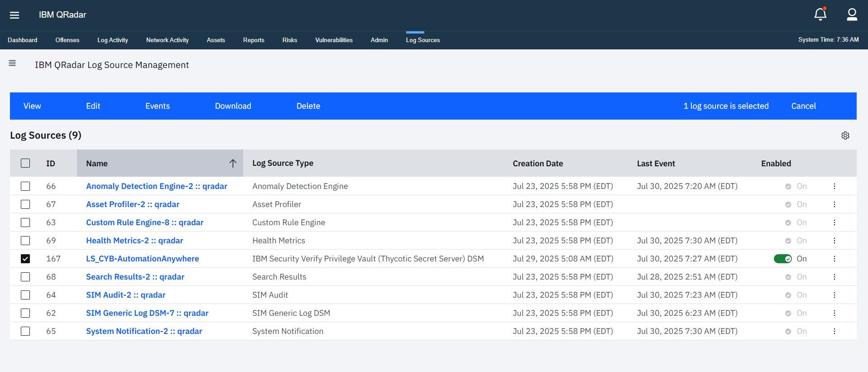Image resolution: width=868 pixels, height=372 pixels.
Task: Open kebab menu for Health Metrics-2 row
Action: [x=834, y=241]
